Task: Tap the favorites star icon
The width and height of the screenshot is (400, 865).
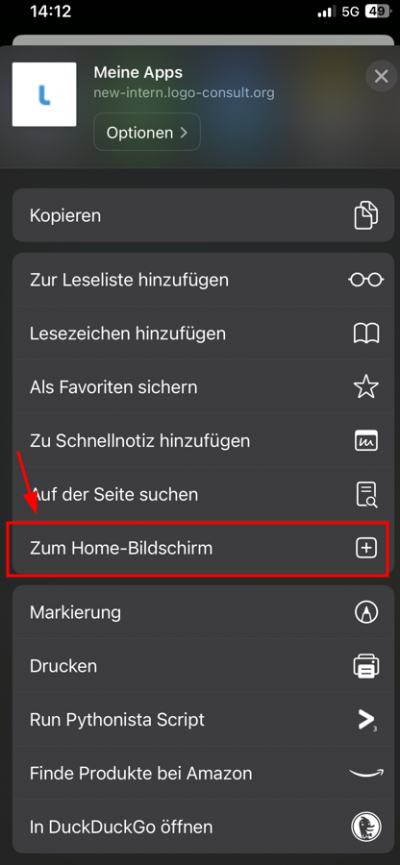Action: (x=366, y=387)
